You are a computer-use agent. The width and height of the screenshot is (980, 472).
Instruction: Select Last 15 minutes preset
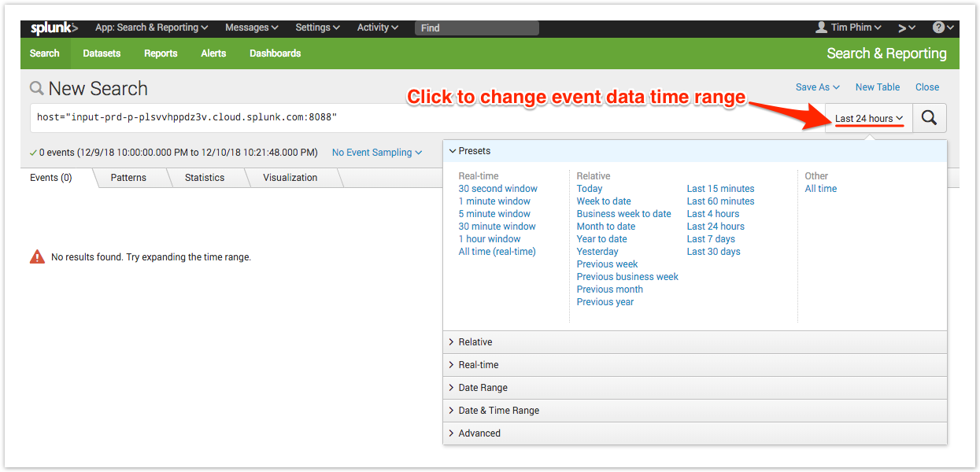(x=720, y=189)
